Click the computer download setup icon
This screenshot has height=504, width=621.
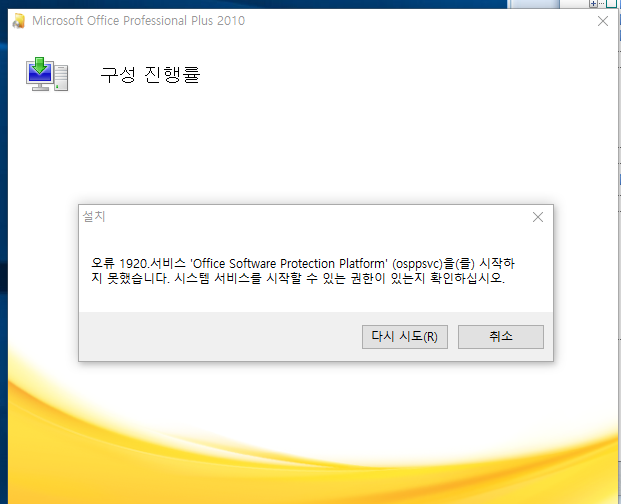coord(47,74)
